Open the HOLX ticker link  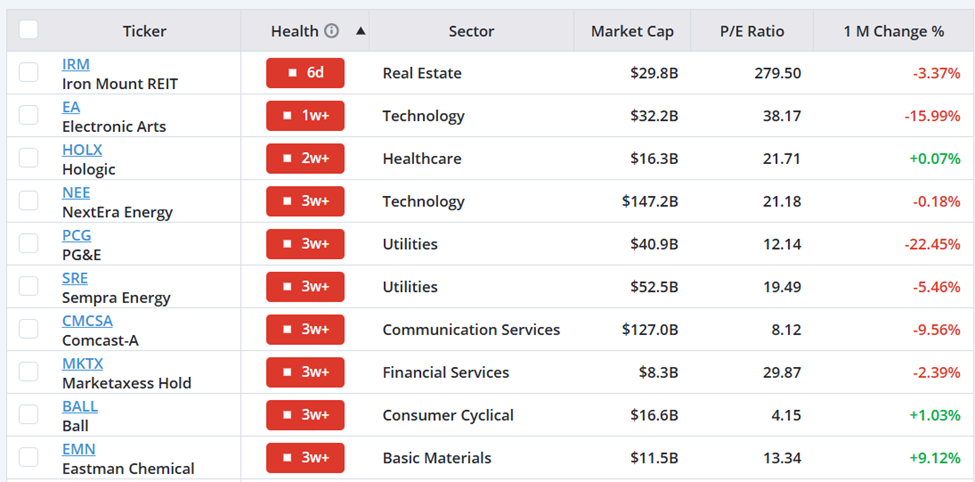pyautogui.click(x=82, y=150)
